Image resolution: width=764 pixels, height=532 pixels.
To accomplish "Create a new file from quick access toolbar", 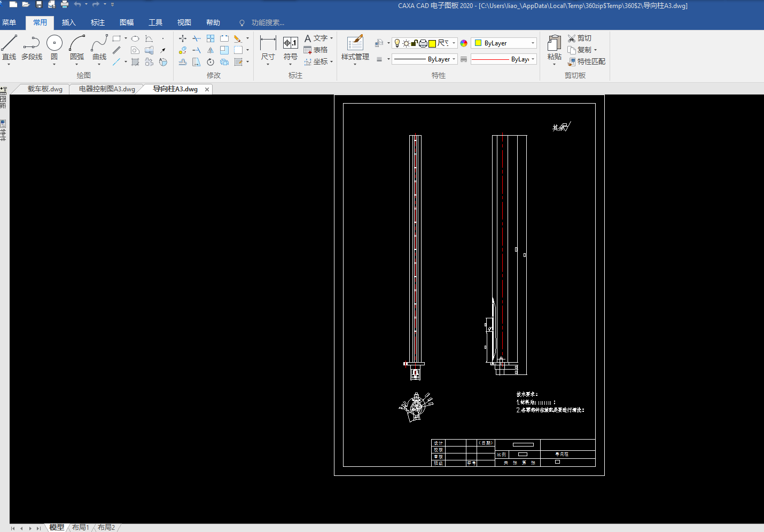I will [13, 5].
